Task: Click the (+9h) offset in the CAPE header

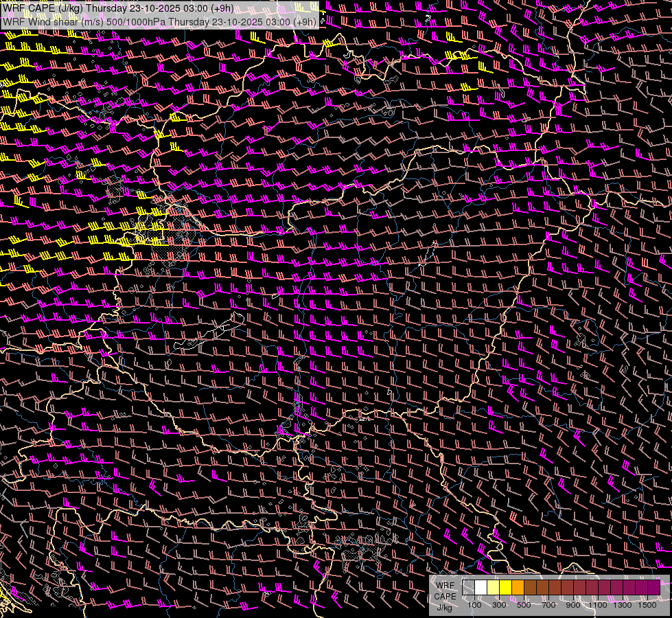Action: (220, 8)
